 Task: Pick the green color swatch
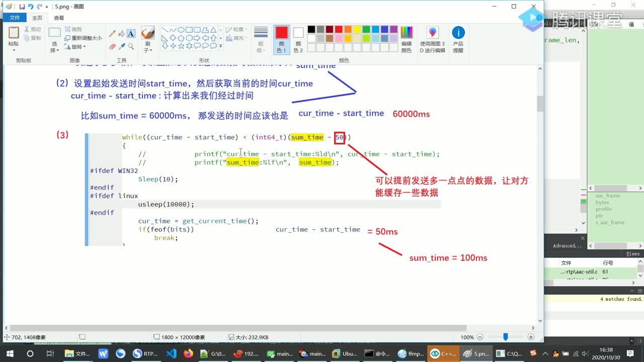pos(366,30)
